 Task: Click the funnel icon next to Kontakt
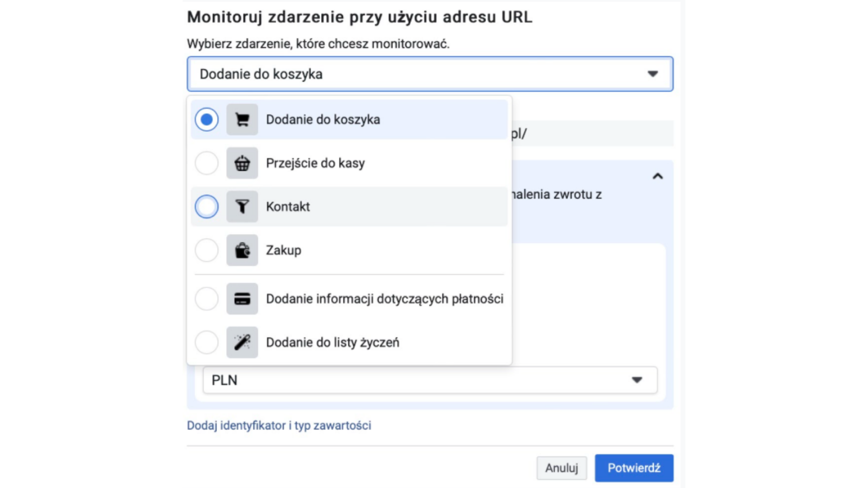click(x=242, y=207)
